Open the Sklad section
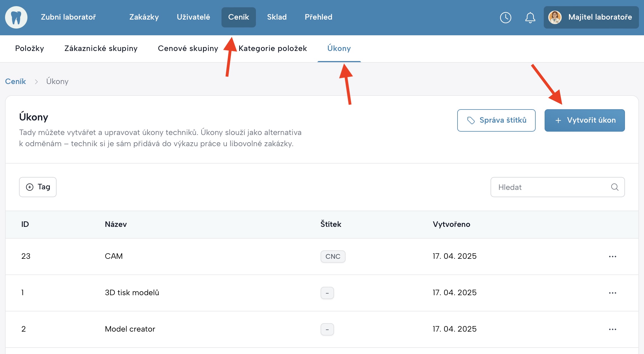This screenshot has height=354, width=644. [277, 17]
